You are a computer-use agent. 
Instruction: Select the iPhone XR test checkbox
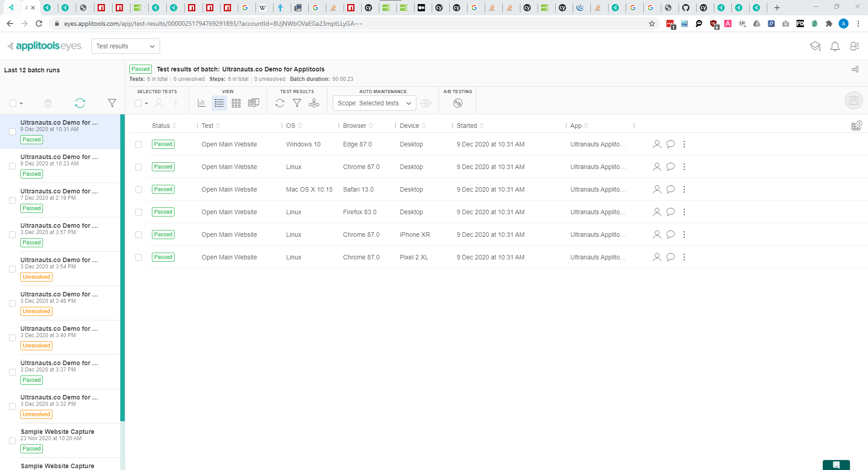pos(138,235)
